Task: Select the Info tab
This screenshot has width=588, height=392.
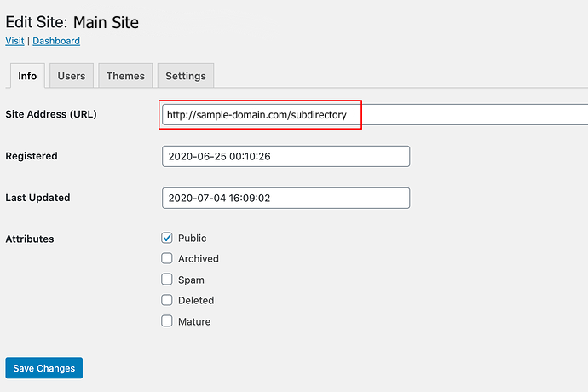Action: click(27, 76)
